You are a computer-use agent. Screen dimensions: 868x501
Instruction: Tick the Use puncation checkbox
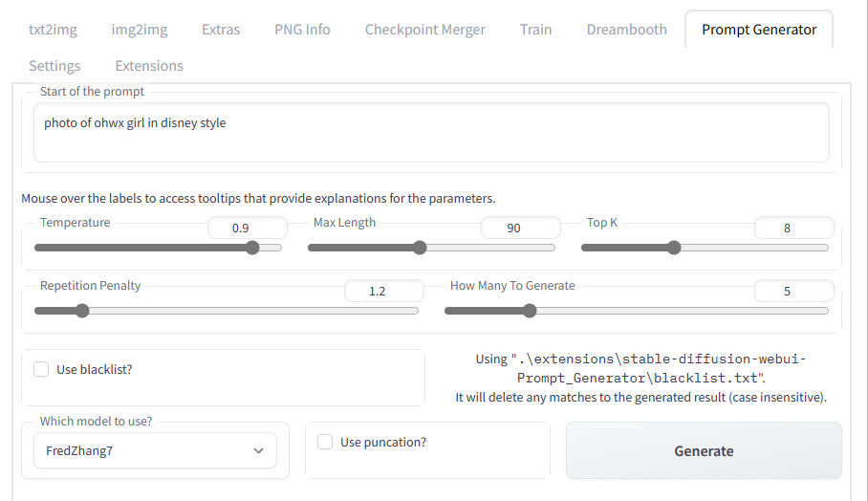point(325,442)
